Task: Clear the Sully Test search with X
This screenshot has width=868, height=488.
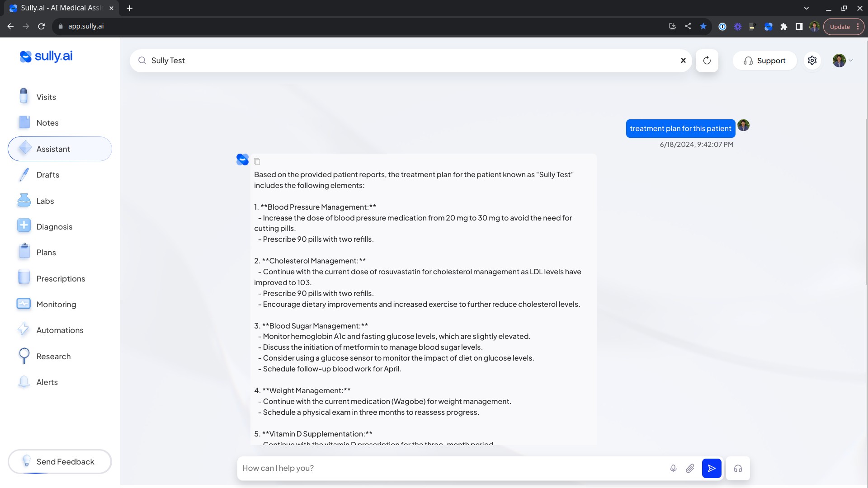Action: 683,61
